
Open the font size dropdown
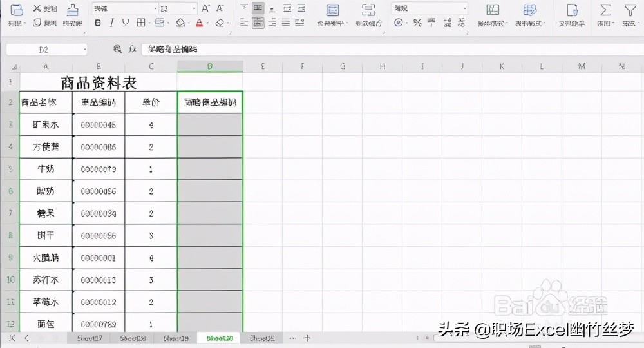pos(194,8)
